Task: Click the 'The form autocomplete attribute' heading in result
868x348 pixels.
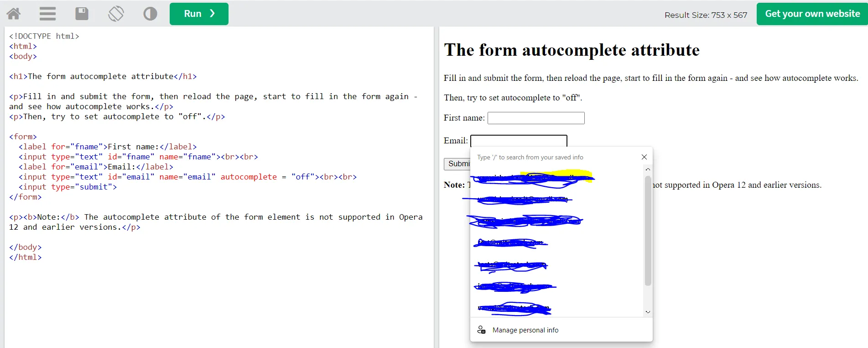Action: (x=572, y=50)
